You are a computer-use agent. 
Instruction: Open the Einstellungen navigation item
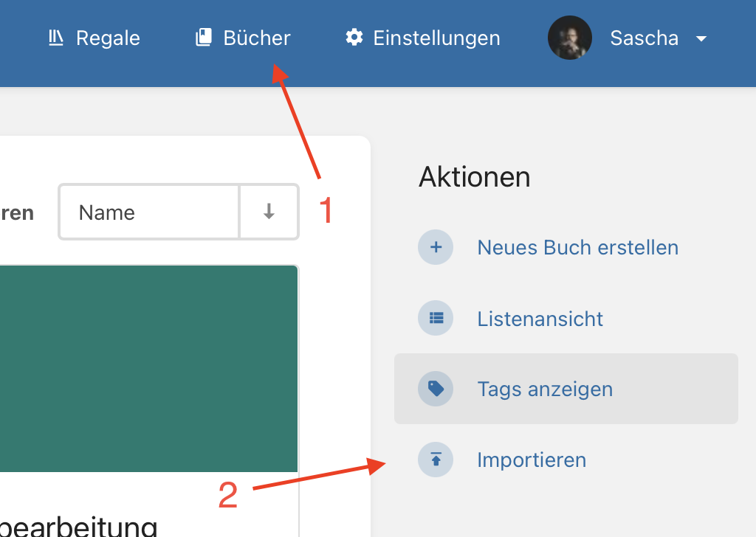[436, 38]
